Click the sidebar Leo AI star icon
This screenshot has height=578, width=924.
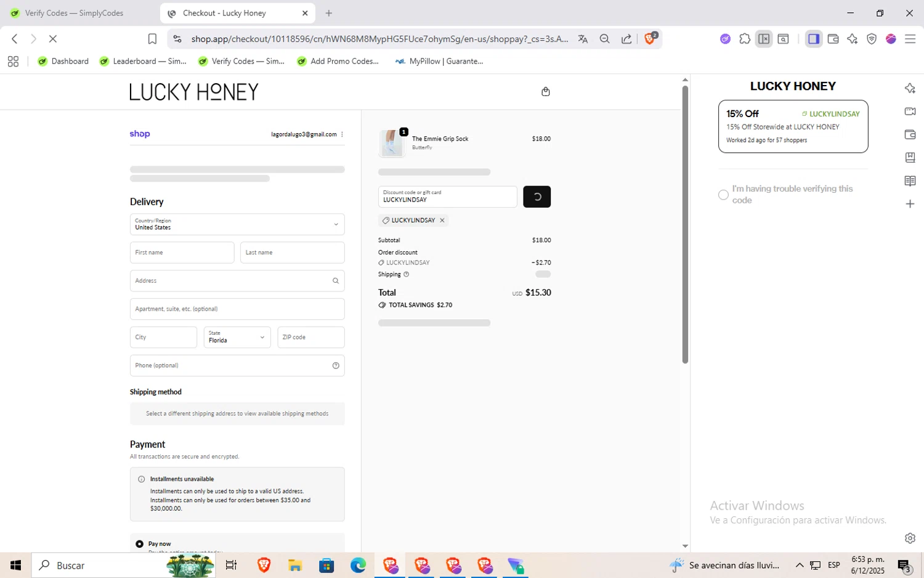tap(910, 88)
